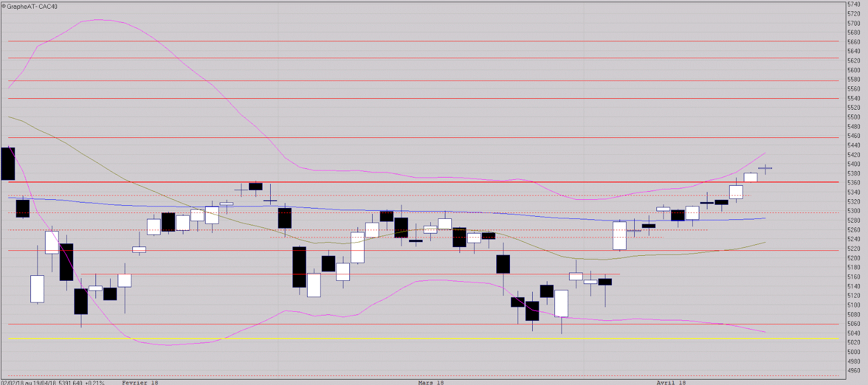This screenshot has height=385, width=868.
Task: Select the 5700 price axis label
Action: point(853,23)
